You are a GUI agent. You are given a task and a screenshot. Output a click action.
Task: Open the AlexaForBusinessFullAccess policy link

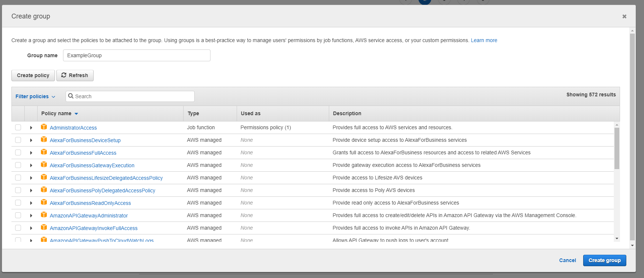pos(83,153)
